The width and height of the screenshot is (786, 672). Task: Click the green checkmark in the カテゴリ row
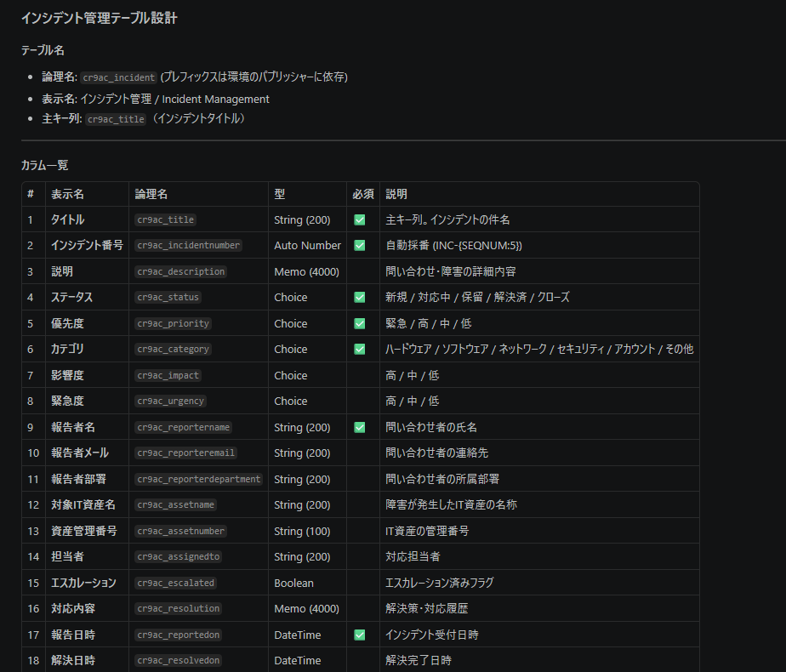click(x=360, y=349)
